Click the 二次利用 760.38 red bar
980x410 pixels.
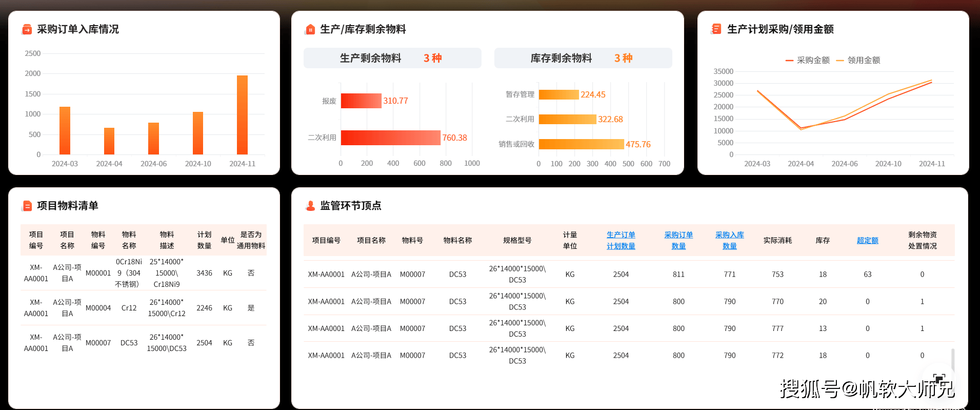(390, 138)
